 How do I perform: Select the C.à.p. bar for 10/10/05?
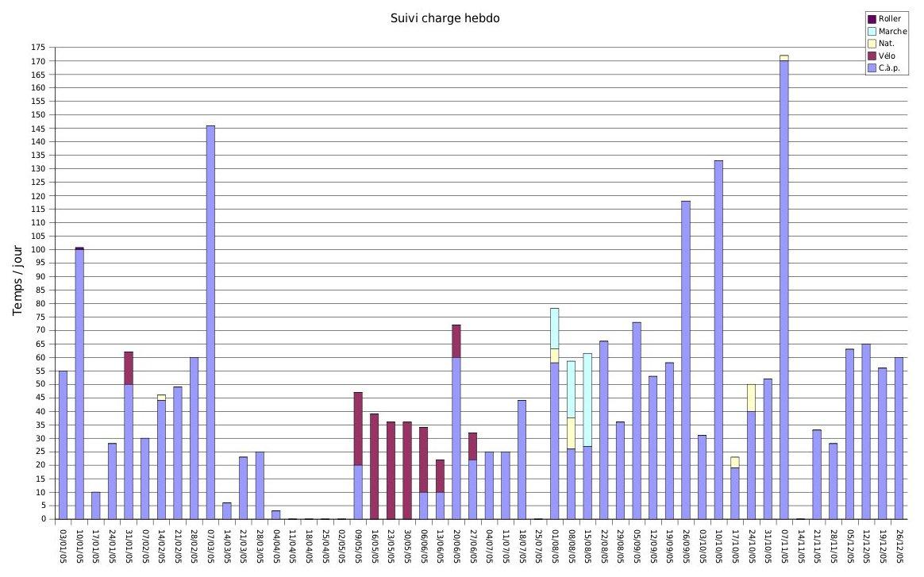(x=718, y=340)
